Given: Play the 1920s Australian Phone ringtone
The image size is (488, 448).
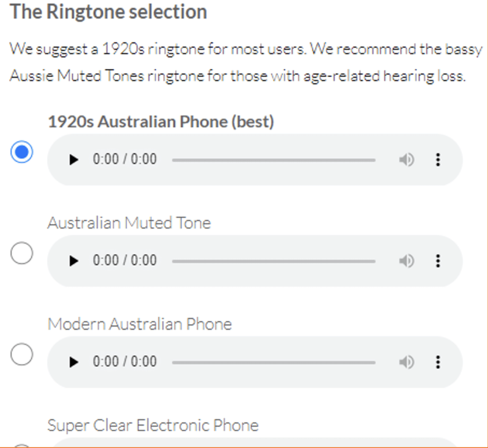Looking at the screenshot, I should point(74,160).
